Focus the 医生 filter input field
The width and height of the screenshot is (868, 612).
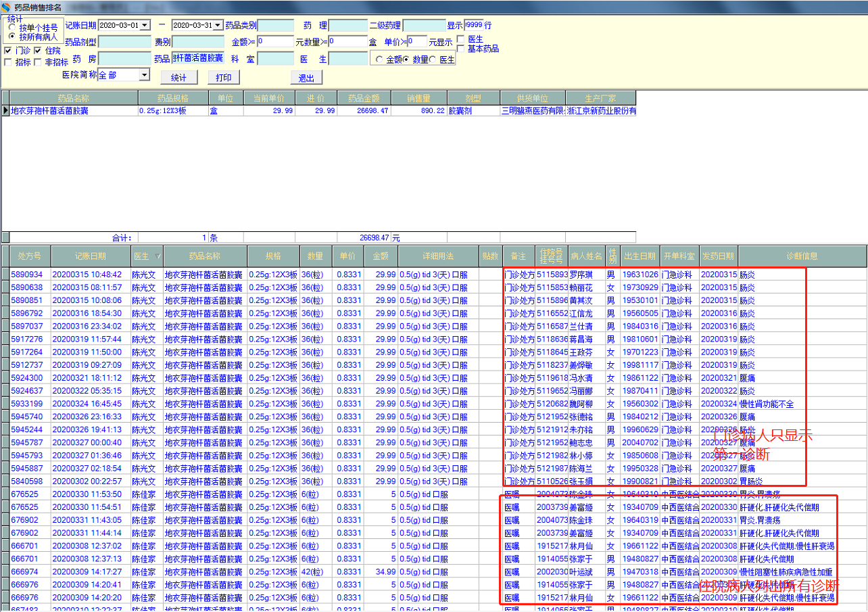[348, 59]
